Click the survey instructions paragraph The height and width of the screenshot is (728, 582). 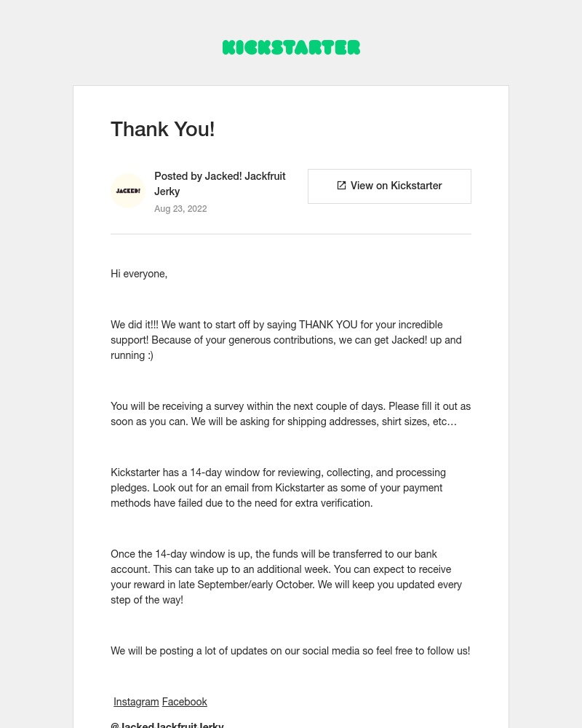290,414
